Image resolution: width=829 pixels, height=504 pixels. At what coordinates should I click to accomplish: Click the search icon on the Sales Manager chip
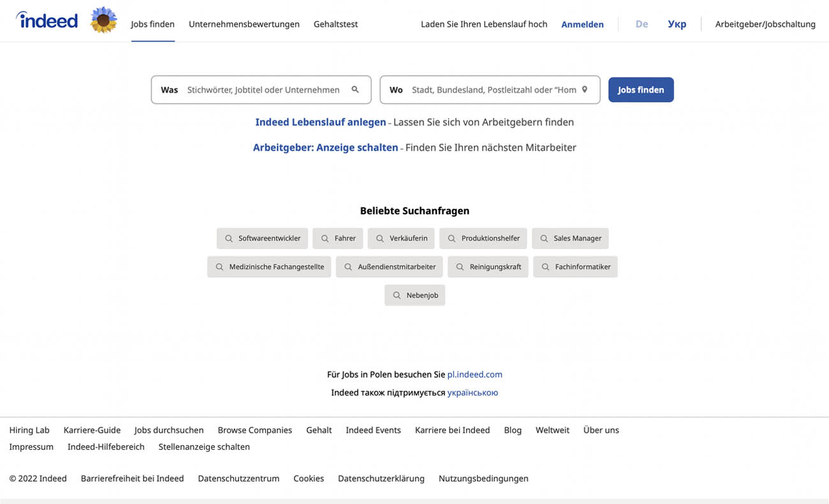click(x=544, y=238)
